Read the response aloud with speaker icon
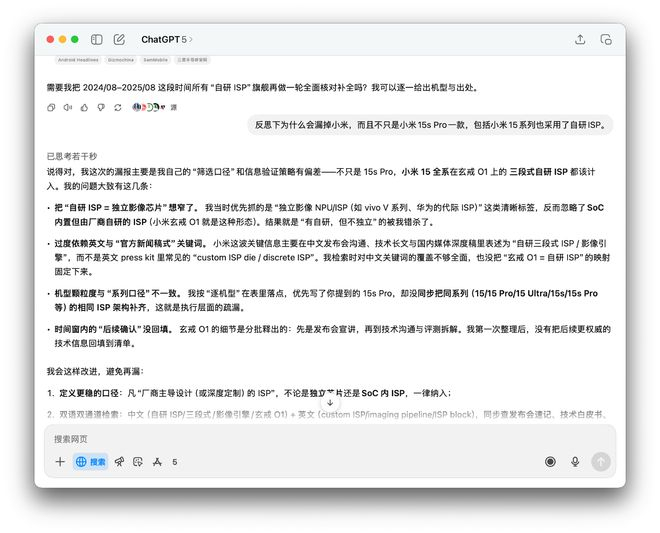The image size is (660, 533). point(67,107)
